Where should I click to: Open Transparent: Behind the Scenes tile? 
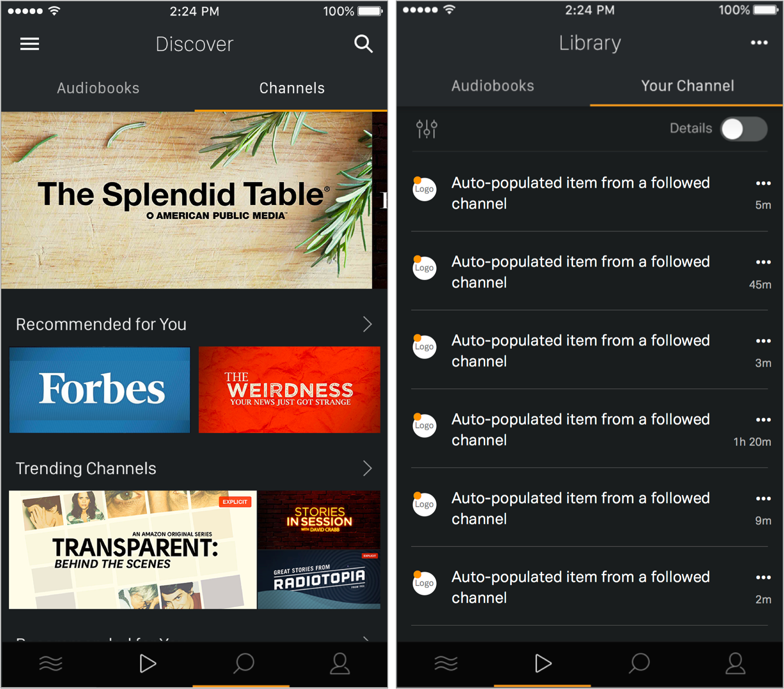(133, 550)
